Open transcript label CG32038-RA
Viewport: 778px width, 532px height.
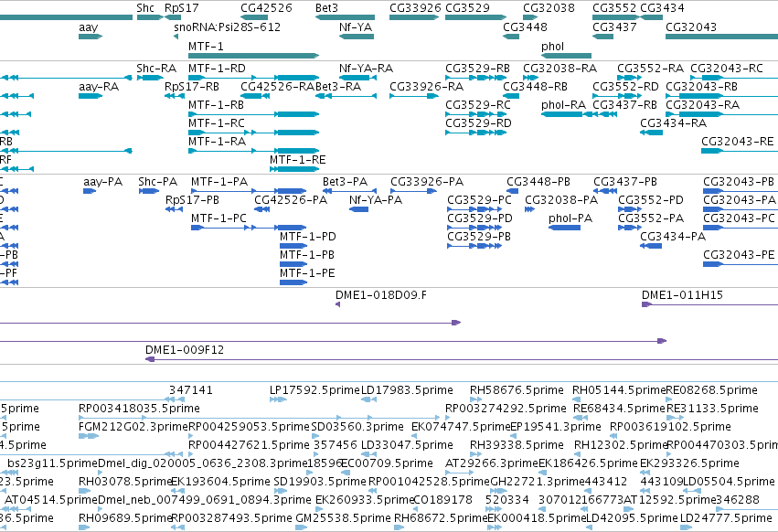point(560,69)
